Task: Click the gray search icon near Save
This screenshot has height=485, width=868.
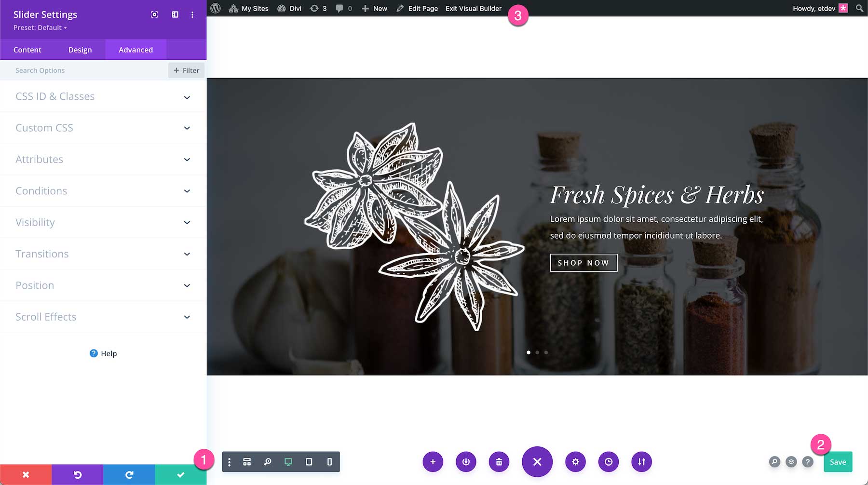Action: click(x=774, y=462)
